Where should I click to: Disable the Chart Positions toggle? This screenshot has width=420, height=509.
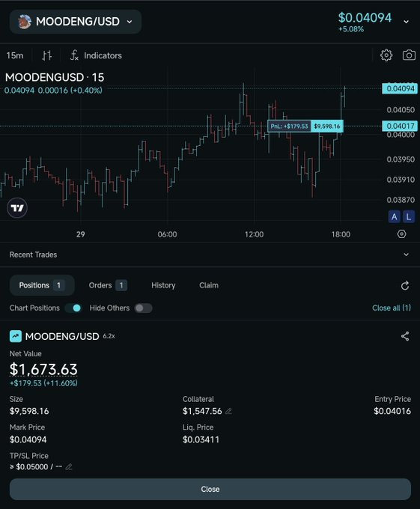coord(73,308)
